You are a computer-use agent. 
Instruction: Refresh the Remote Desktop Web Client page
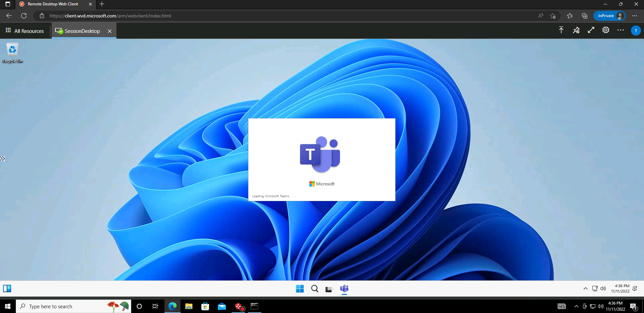point(24,16)
